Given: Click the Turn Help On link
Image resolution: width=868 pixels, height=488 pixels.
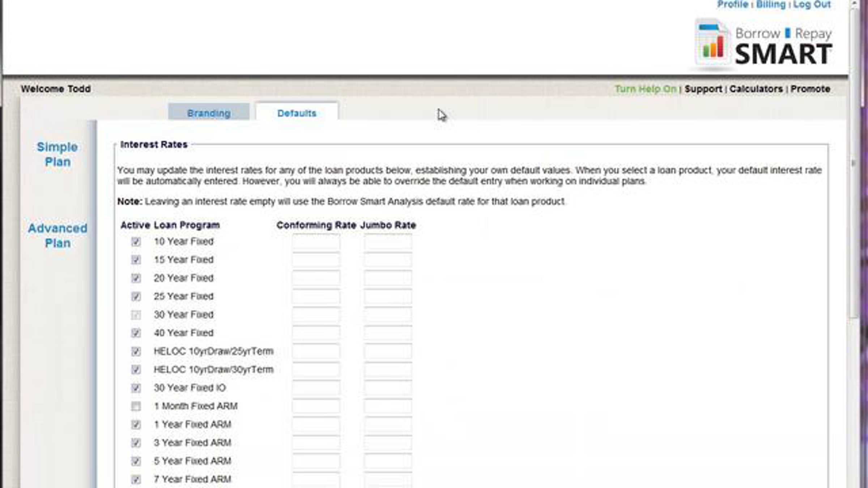Looking at the screenshot, I should coord(646,89).
